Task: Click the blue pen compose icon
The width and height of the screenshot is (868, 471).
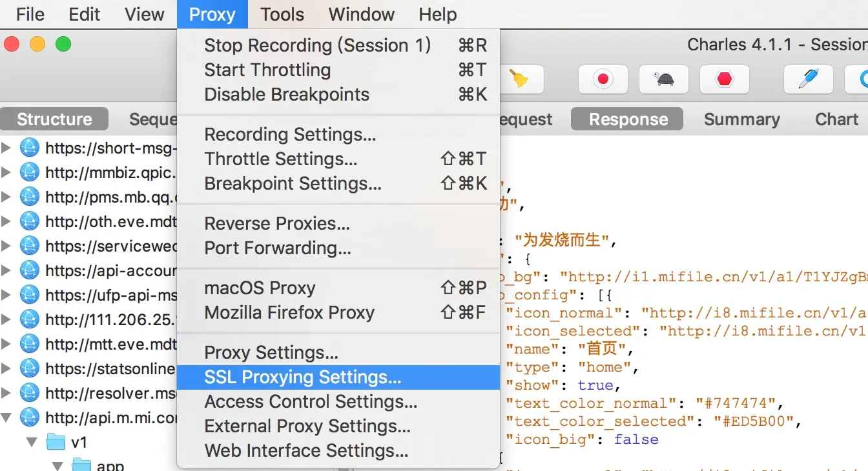Action: pos(808,79)
